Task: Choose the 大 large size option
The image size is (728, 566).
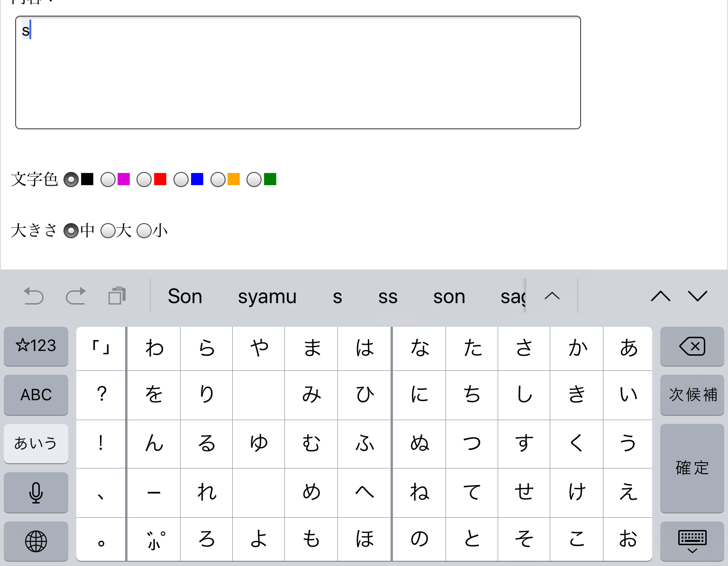Action: point(108,231)
